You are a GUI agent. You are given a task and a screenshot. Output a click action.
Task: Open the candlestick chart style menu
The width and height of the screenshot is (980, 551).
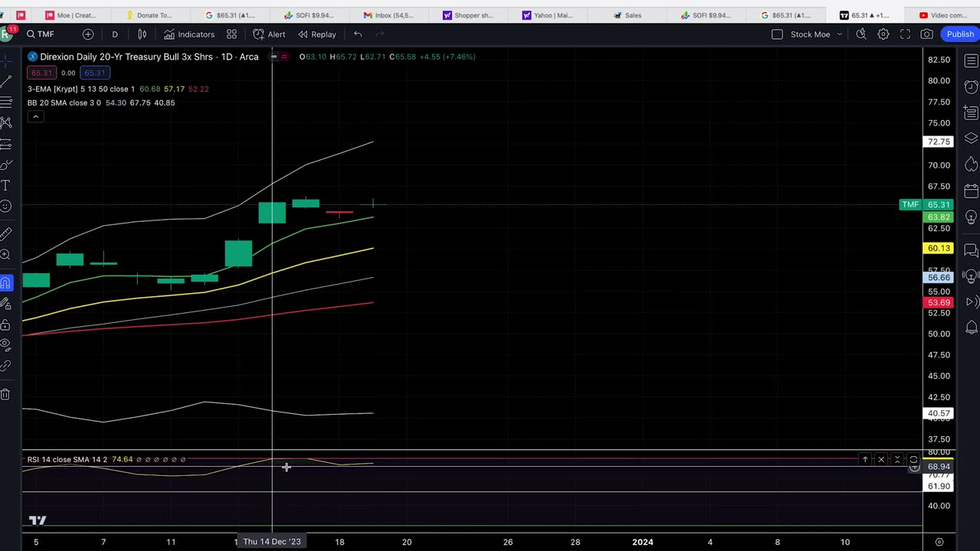[x=142, y=34]
